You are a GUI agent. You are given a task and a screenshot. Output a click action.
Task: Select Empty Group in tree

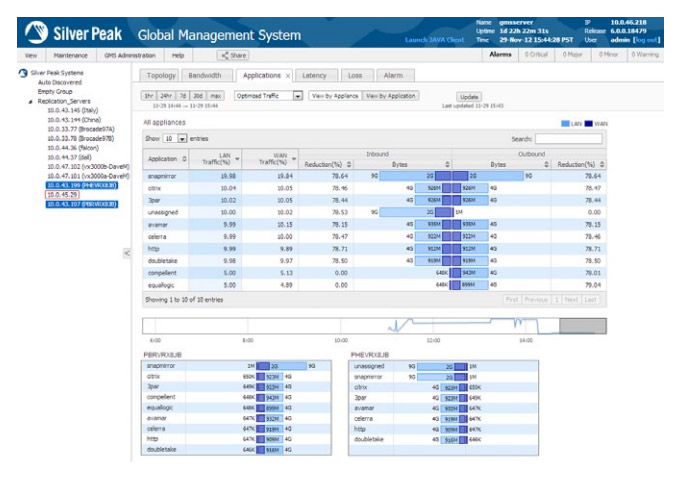pyautogui.click(x=55, y=92)
